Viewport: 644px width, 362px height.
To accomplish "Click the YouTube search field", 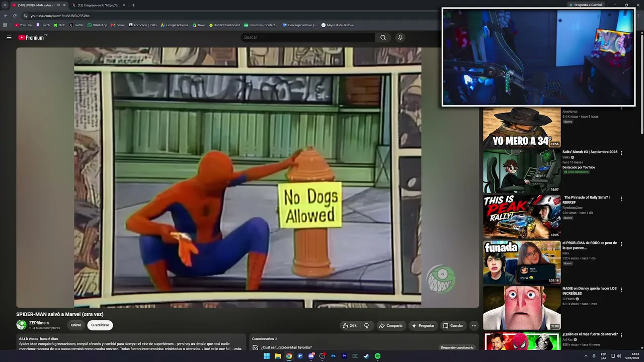I will pyautogui.click(x=308, y=37).
